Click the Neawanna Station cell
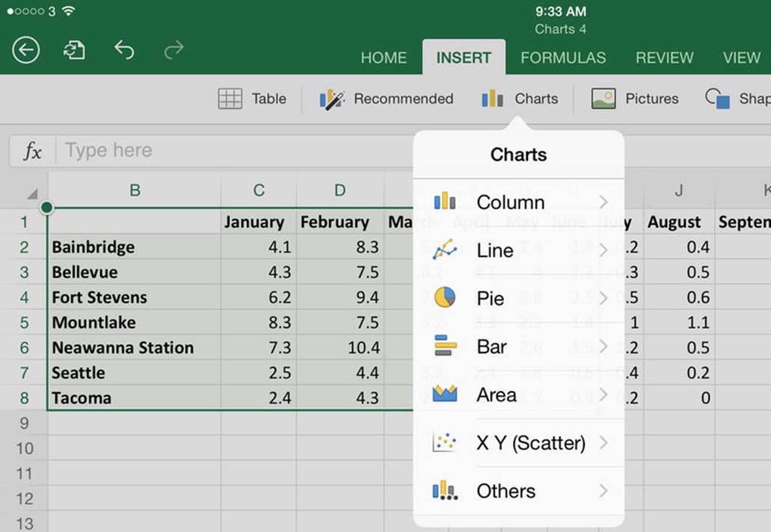Image resolution: width=771 pixels, height=532 pixels. 135,347
